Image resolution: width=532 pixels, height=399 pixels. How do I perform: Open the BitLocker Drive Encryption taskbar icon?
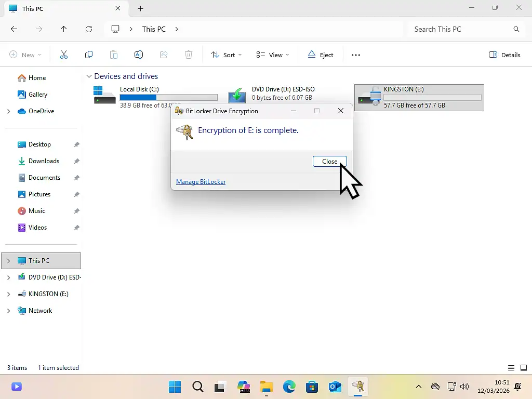(358, 387)
